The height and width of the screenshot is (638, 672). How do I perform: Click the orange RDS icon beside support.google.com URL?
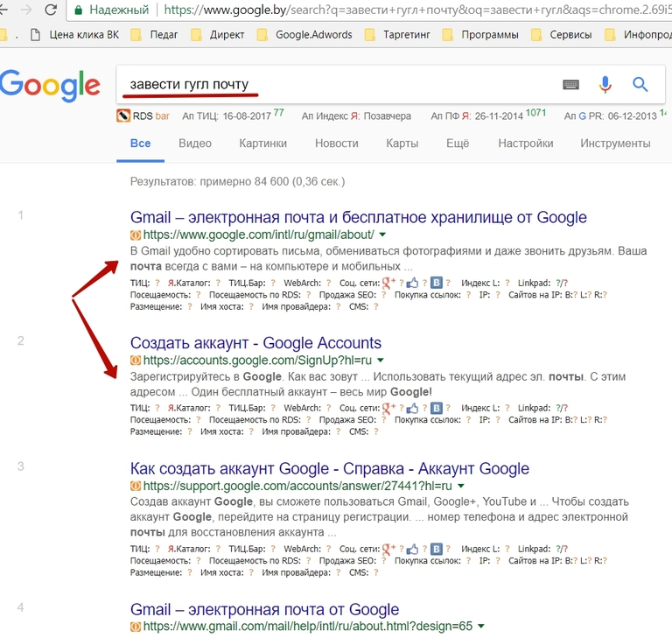[x=136, y=486]
